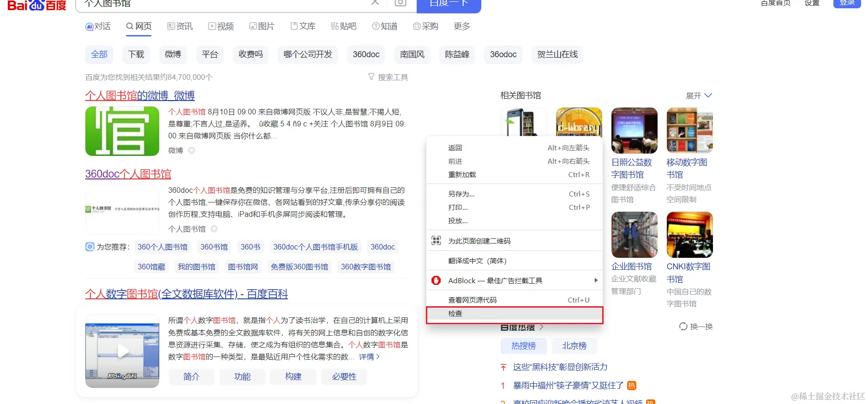This screenshot has height=404, width=868.
Task: Click the 必要性 section button
Action: pos(344,377)
